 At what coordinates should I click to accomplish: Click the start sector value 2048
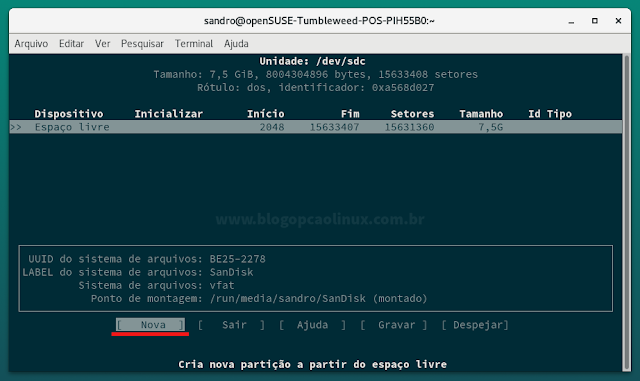click(272, 127)
